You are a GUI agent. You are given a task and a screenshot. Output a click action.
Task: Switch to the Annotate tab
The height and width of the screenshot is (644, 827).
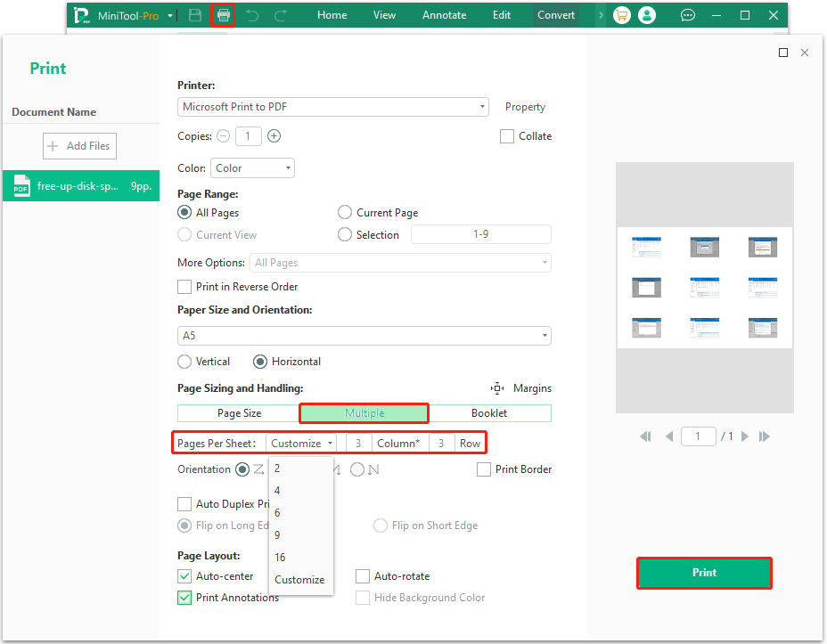(x=444, y=14)
